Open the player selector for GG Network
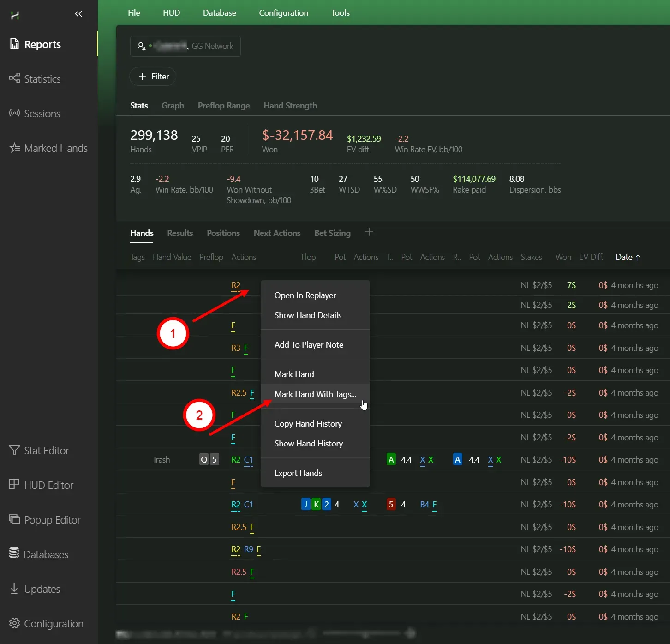 [185, 46]
